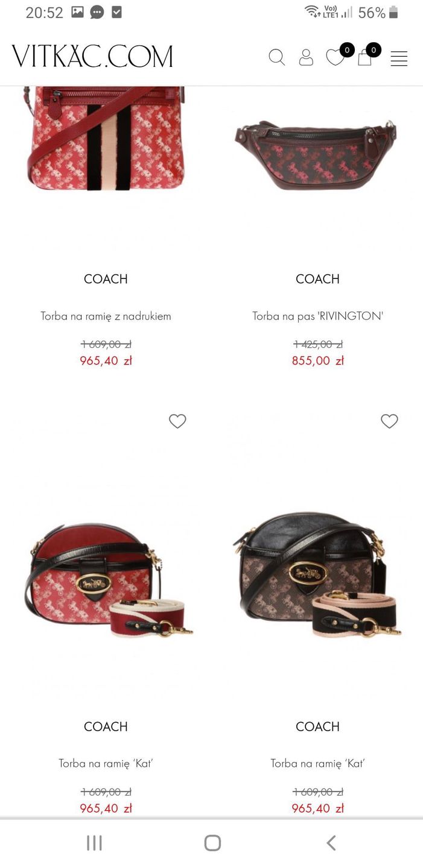
Task: Tap Android back navigation button
Action: point(331,843)
